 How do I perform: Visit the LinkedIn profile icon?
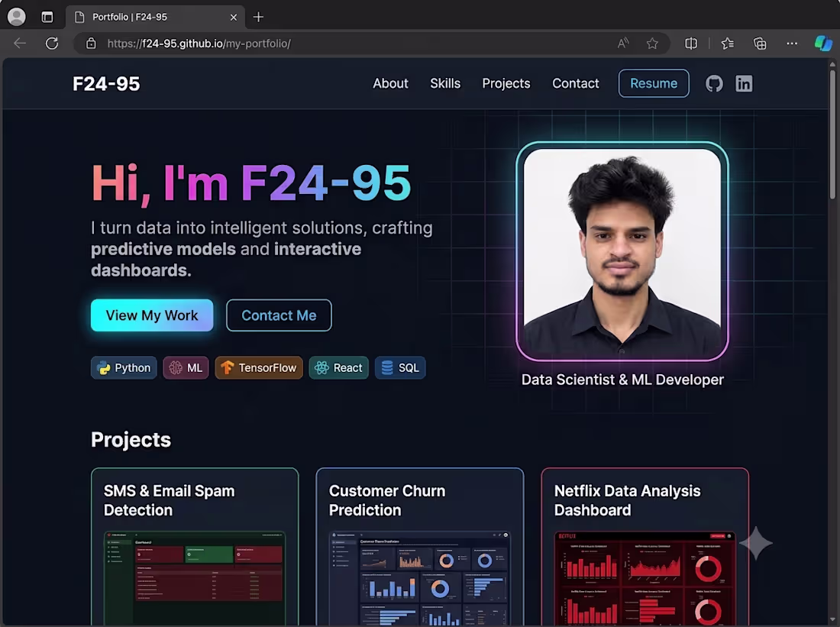pos(744,83)
